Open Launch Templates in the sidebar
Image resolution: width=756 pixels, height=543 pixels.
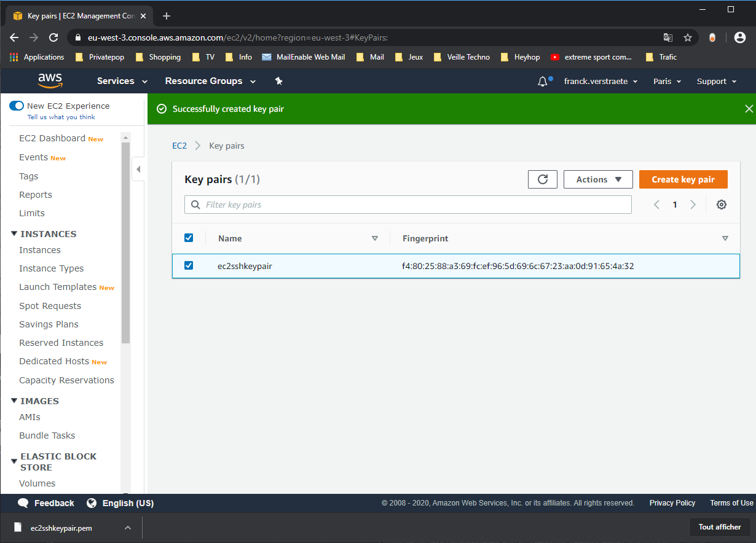(58, 287)
